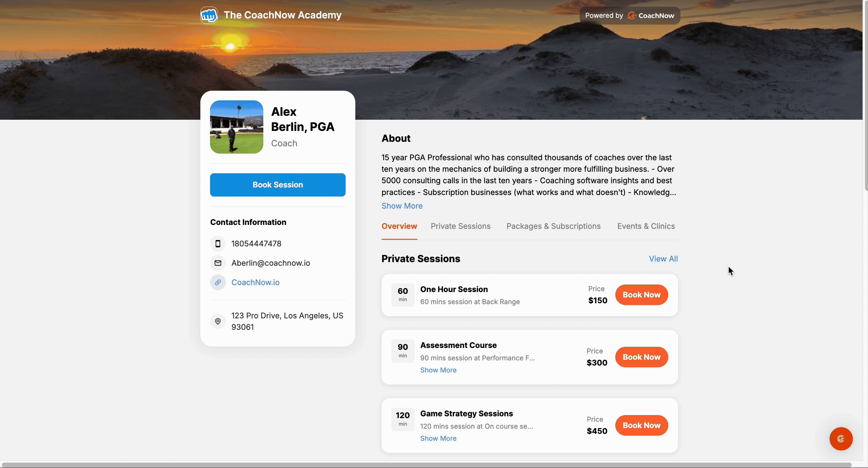
Task: Open the CoachNow.io website link
Action: pyautogui.click(x=255, y=282)
